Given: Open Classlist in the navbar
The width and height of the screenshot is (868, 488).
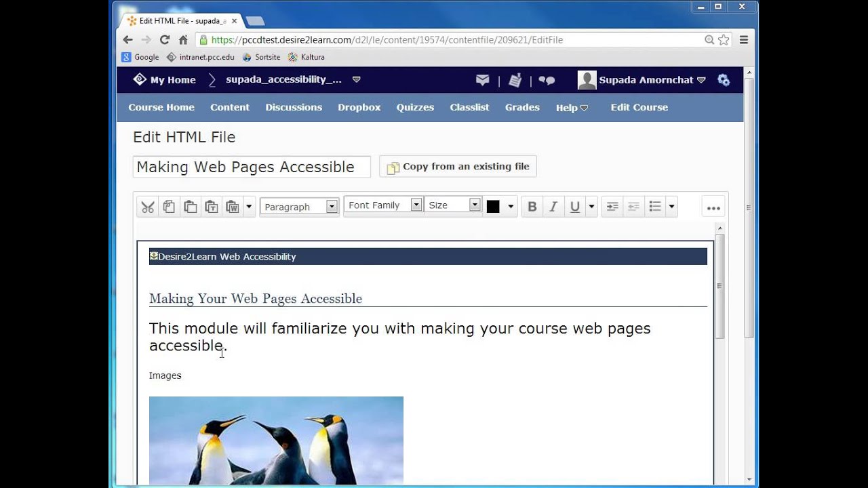Looking at the screenshot, I should click(469, 107).
